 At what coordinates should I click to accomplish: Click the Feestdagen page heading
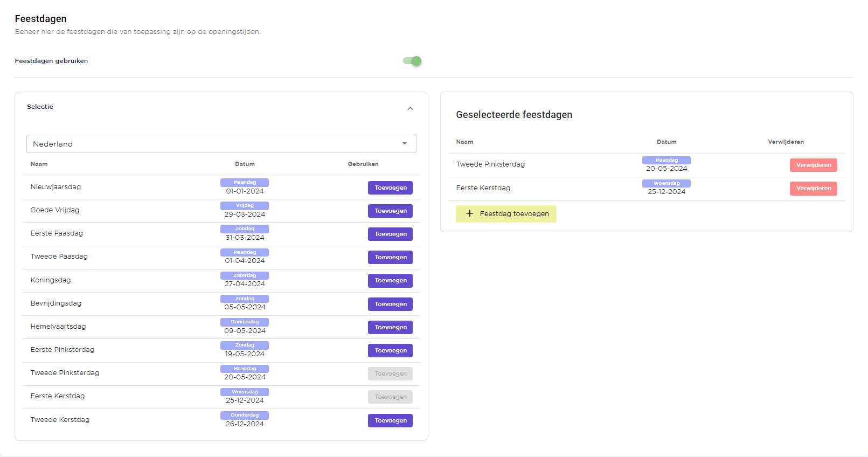[41, 19]
